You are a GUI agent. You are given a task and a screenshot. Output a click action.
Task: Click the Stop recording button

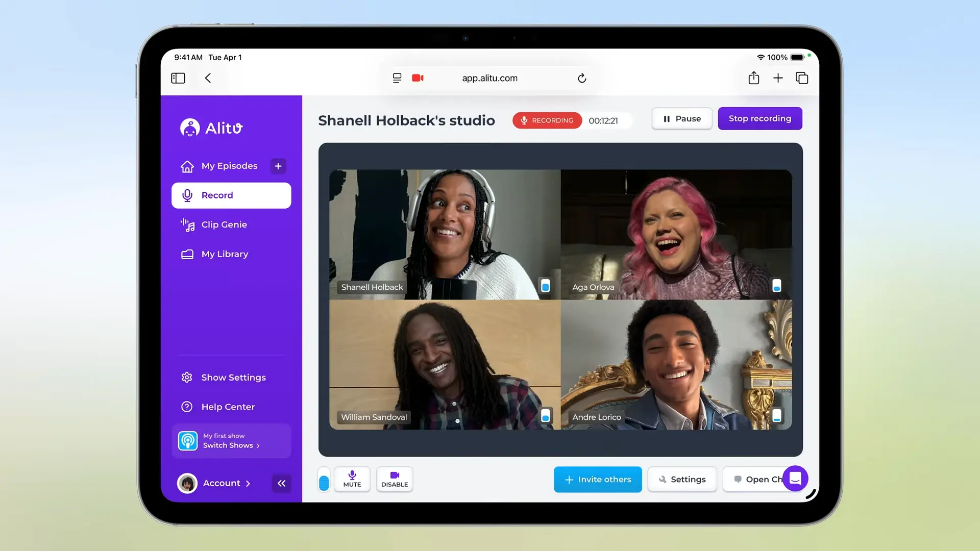[x=759, y=118]
